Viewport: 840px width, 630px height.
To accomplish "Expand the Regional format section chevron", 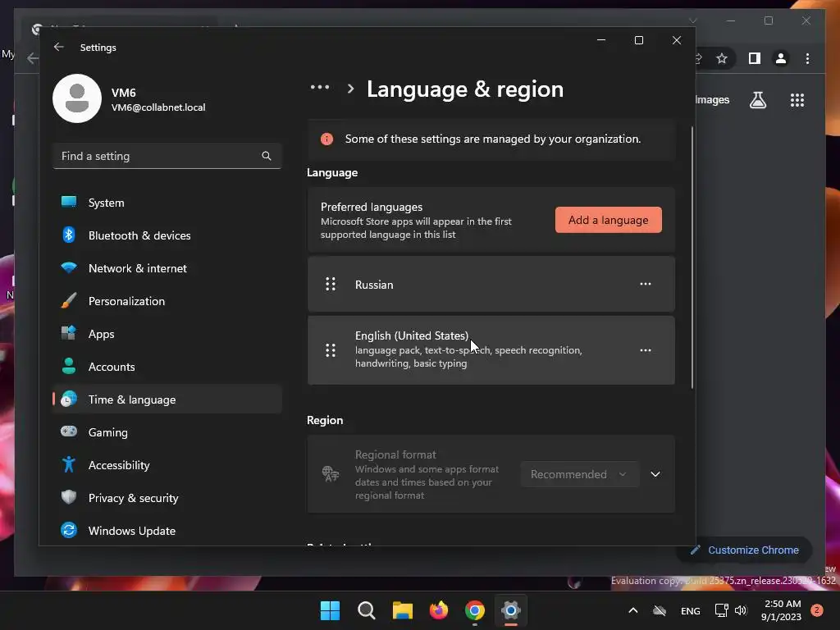I will click(x=655, y=474).
